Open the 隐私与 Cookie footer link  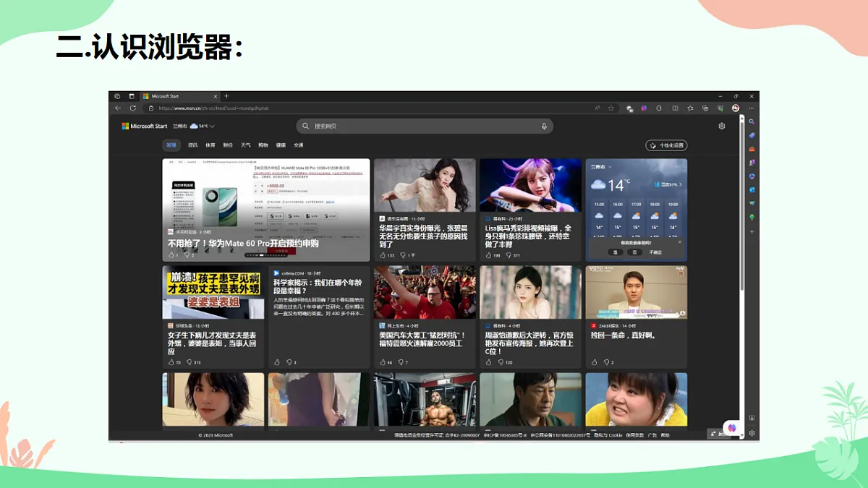pyautogui.click(x=608, y=435)
